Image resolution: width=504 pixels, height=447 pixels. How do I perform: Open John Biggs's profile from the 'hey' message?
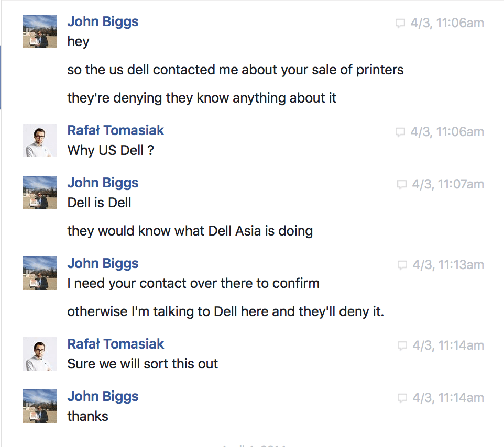pyautogui.click(x=103, y=22)
